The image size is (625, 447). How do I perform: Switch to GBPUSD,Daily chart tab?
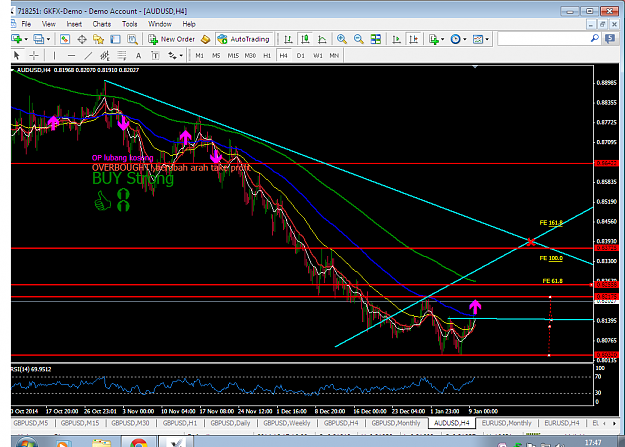point(230,423)
